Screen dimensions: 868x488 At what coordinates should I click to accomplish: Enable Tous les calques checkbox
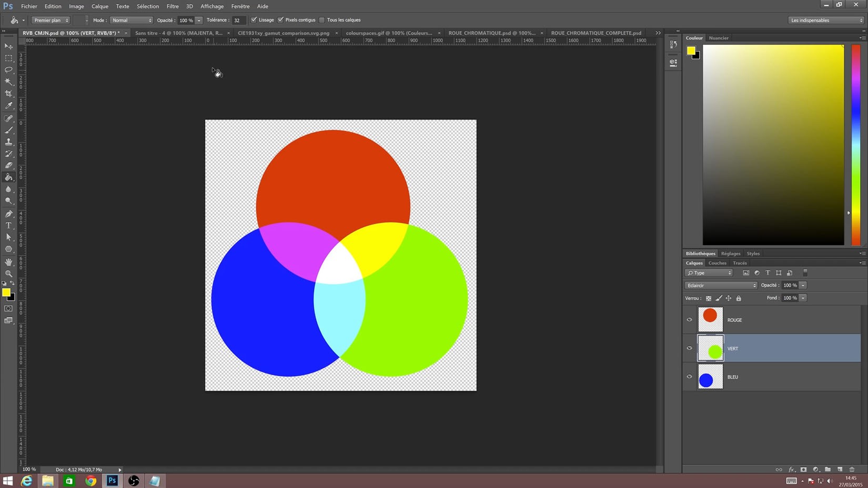322,20
